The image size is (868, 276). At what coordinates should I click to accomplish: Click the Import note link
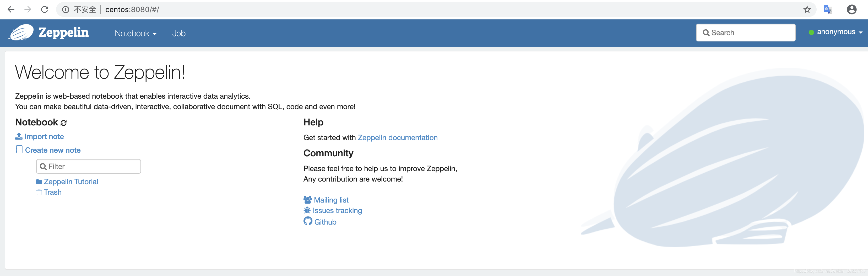point(44,136)
